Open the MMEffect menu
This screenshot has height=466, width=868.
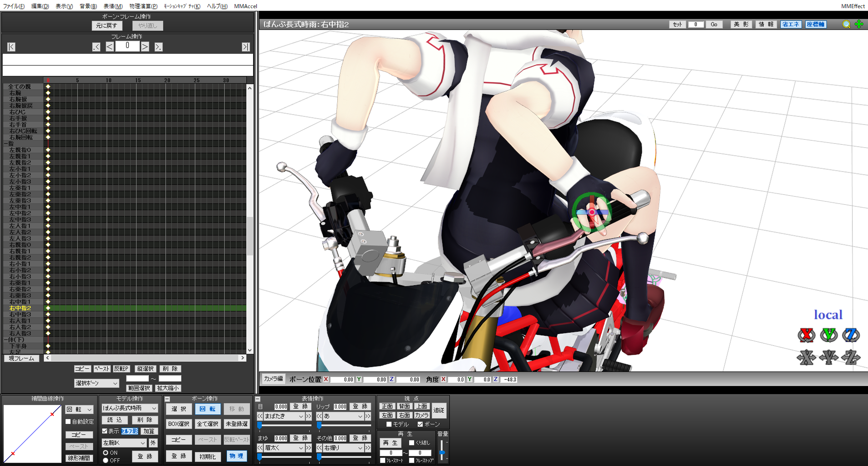pos(853,6)
